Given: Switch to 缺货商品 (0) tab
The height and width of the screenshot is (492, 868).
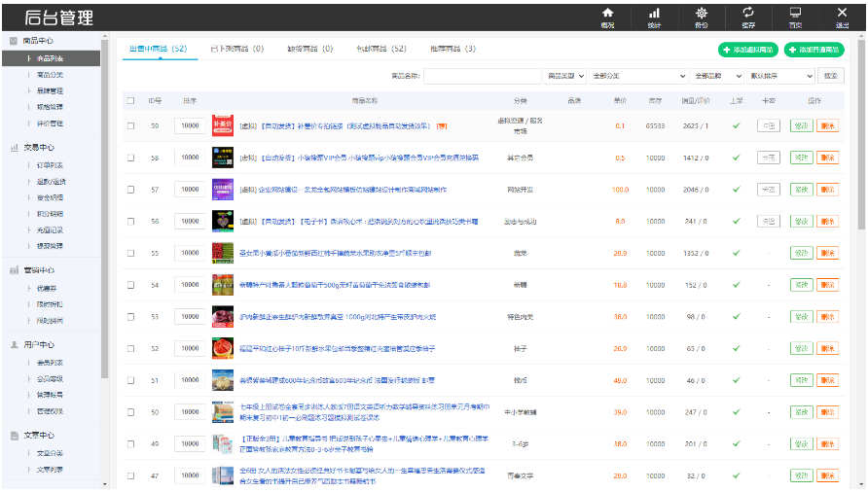Looking at the screenshot, I should pos(310,49).
